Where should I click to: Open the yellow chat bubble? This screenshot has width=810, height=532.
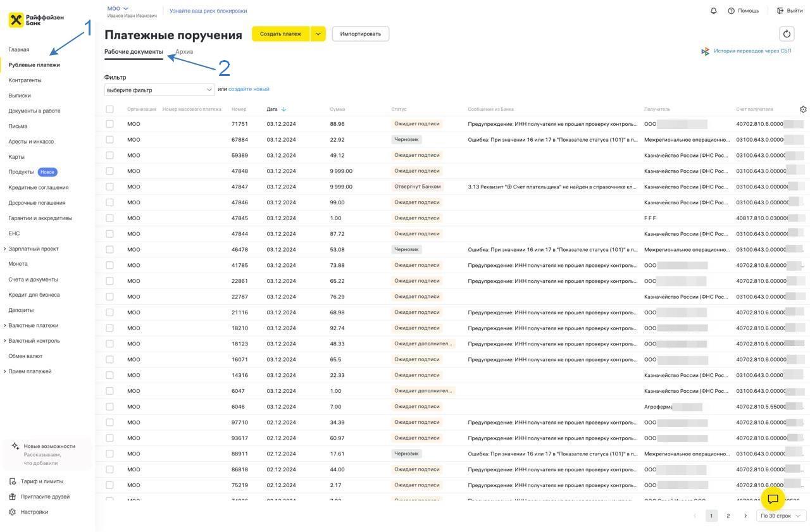coord(773,499)
